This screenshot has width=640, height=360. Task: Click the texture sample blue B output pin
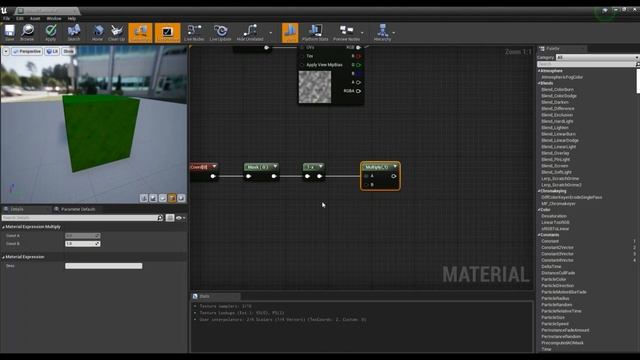pos(358,73)
